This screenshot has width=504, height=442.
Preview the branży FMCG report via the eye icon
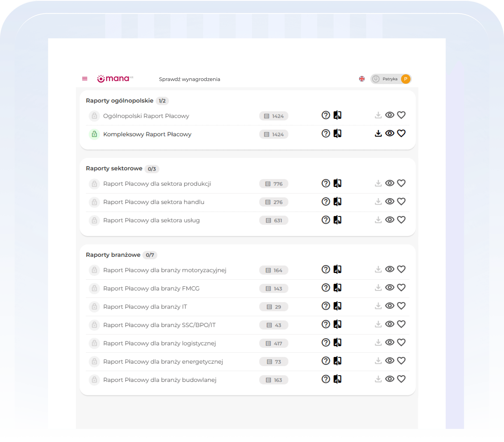pyautogui.click(x=390, y=288)
